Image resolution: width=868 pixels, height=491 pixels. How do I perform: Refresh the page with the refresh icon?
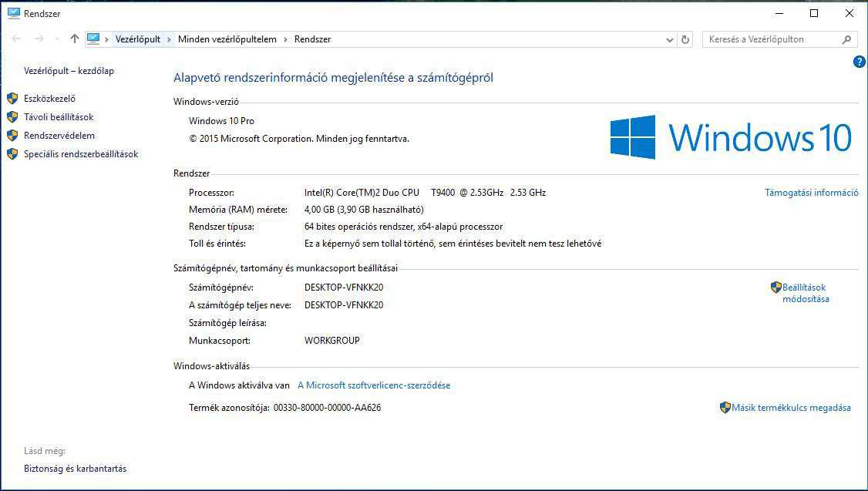[x=685, y=39]
